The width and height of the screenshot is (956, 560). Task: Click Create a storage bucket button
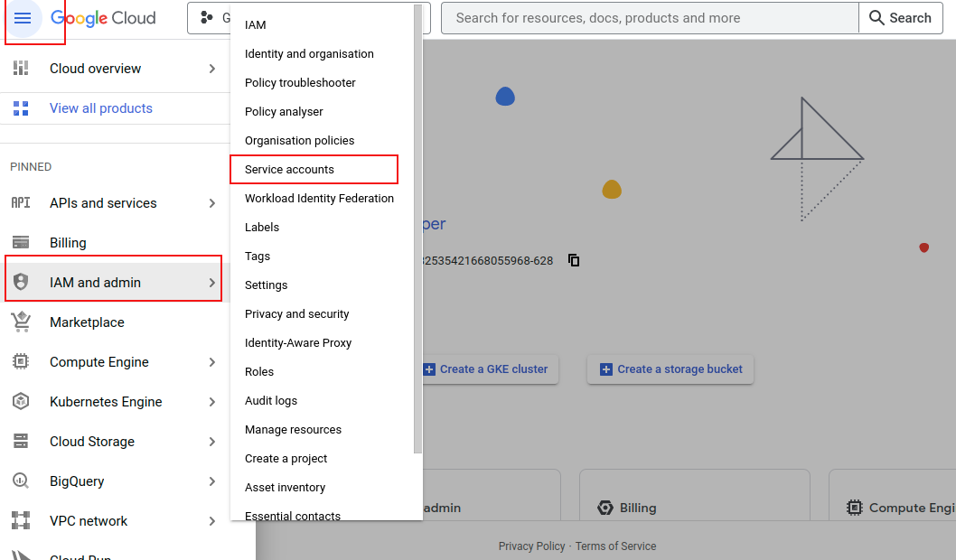[x=670, y=369]
